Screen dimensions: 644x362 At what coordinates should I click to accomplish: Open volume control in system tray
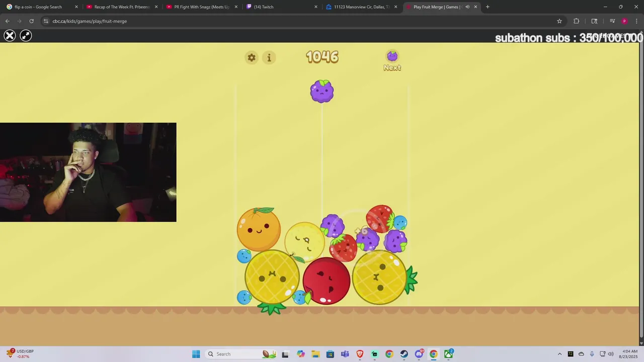[611, 354]
